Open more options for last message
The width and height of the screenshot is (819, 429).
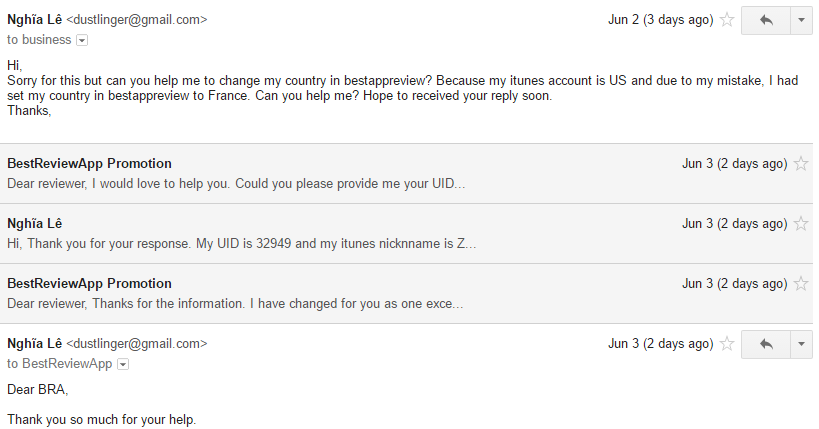point(803,344)
